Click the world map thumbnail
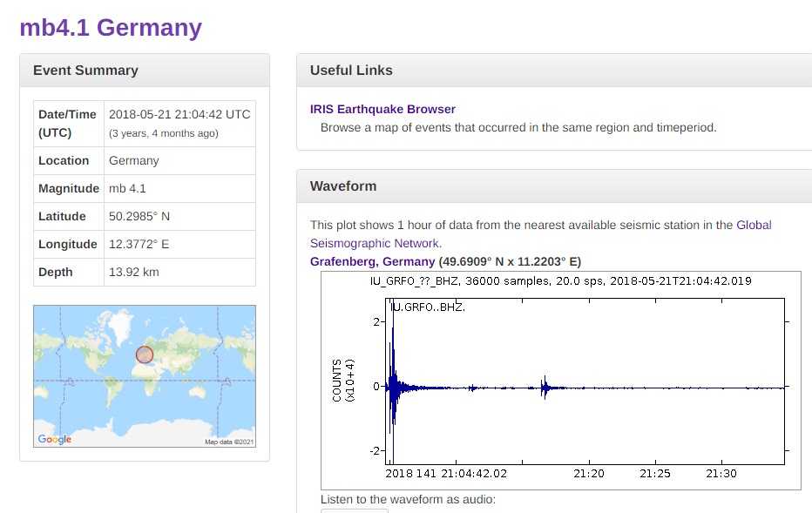 [145, 375]
